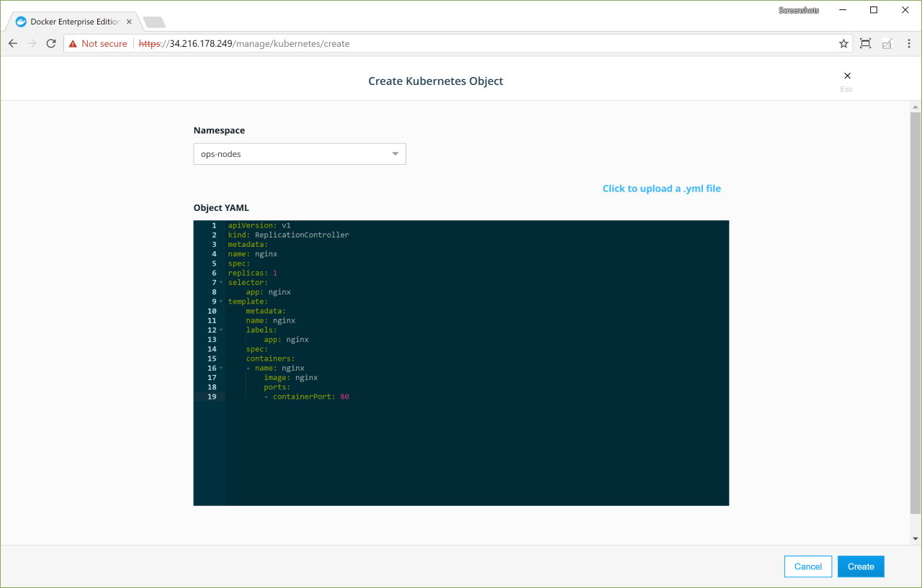Fold the labels section on line 12

[221, 330]
